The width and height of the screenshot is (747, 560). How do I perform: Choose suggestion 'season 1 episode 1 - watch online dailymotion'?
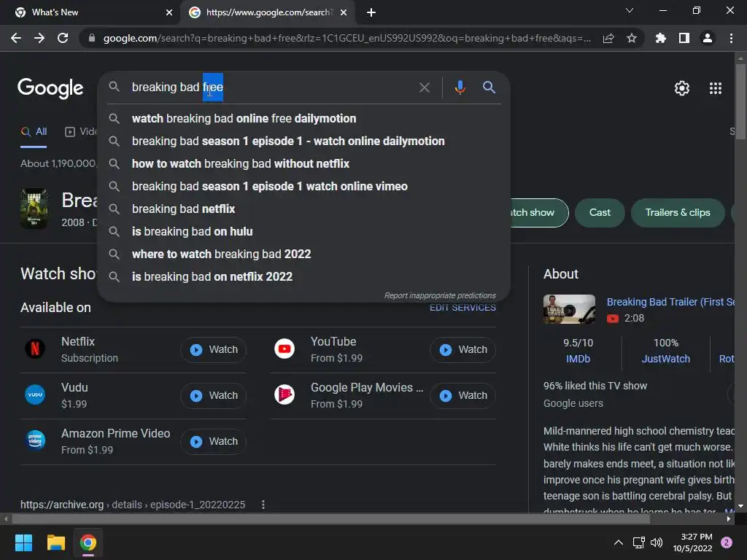[x=303, y=141]
